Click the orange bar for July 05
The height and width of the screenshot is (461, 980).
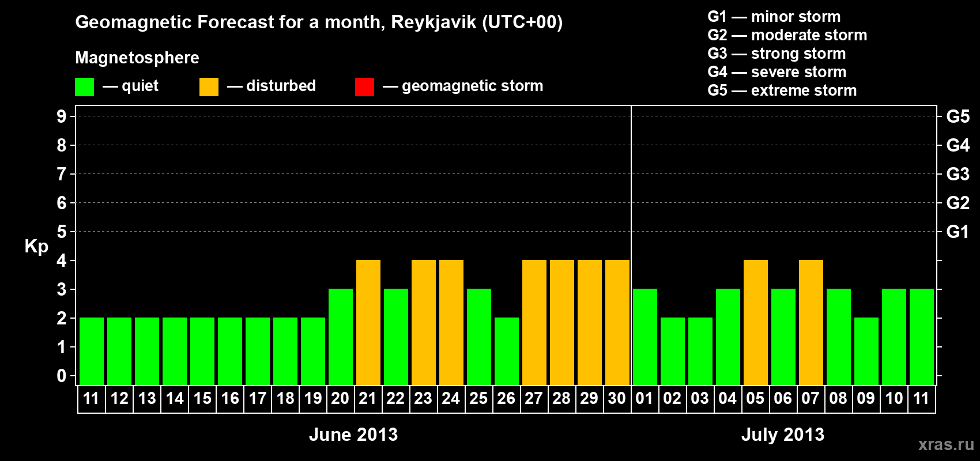click(756, 322)
